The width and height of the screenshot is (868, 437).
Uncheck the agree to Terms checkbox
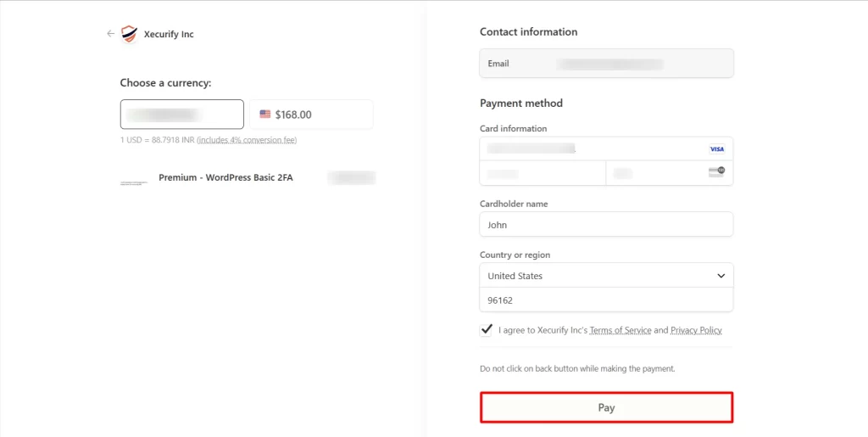point(487,330)
